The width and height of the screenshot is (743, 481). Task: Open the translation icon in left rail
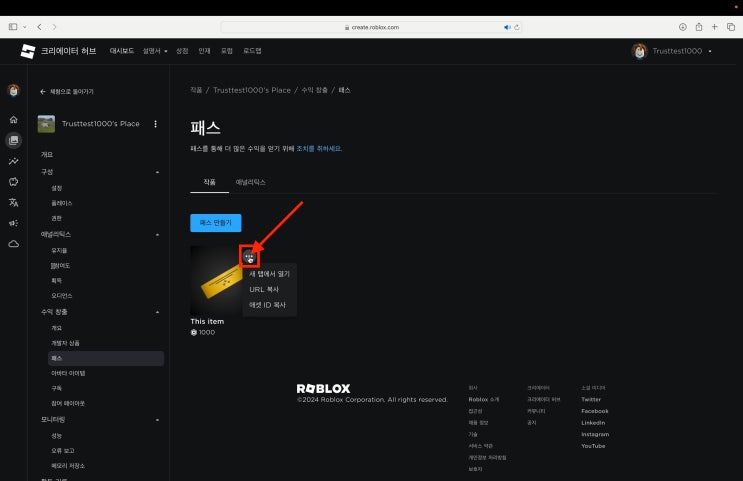tap(13, 202)
